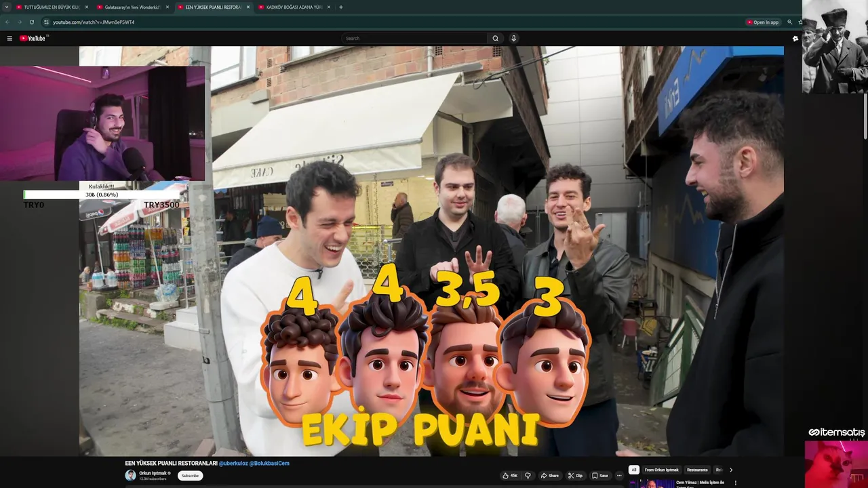Select the All filter chip

tap(633, 470)
